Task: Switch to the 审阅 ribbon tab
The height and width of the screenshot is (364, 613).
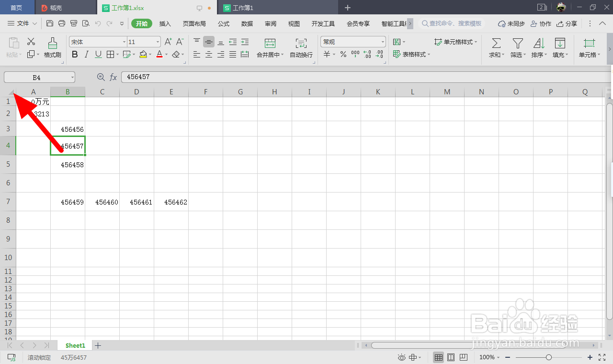Action: pos(271,23)
